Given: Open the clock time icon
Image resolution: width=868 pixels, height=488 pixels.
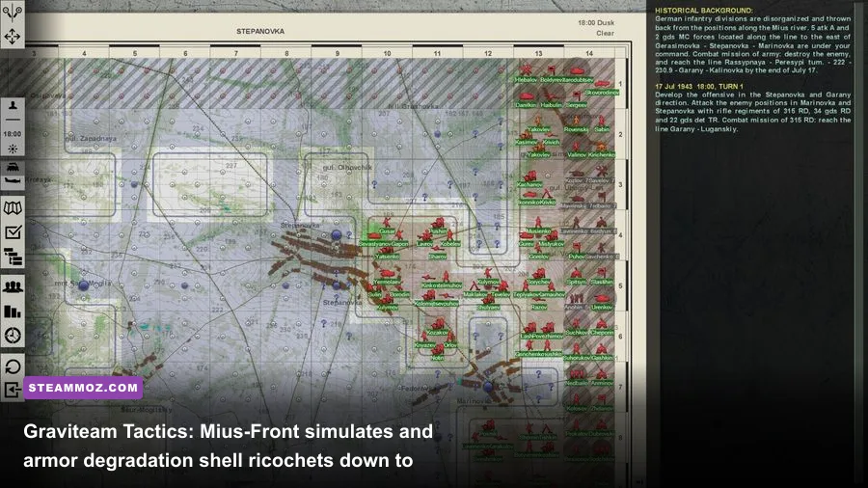Looking at the screenshot, I should [13, 336].
